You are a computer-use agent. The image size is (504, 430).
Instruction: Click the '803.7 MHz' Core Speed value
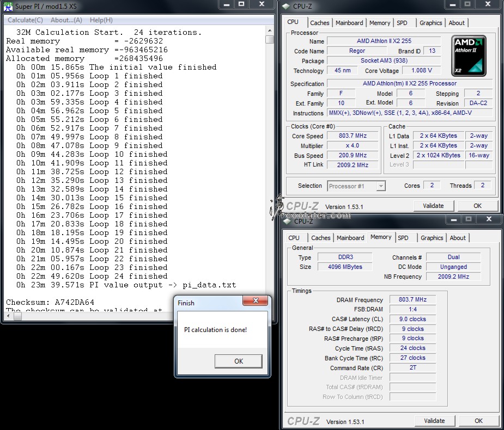pyautogui.click(x=353, y=136)
